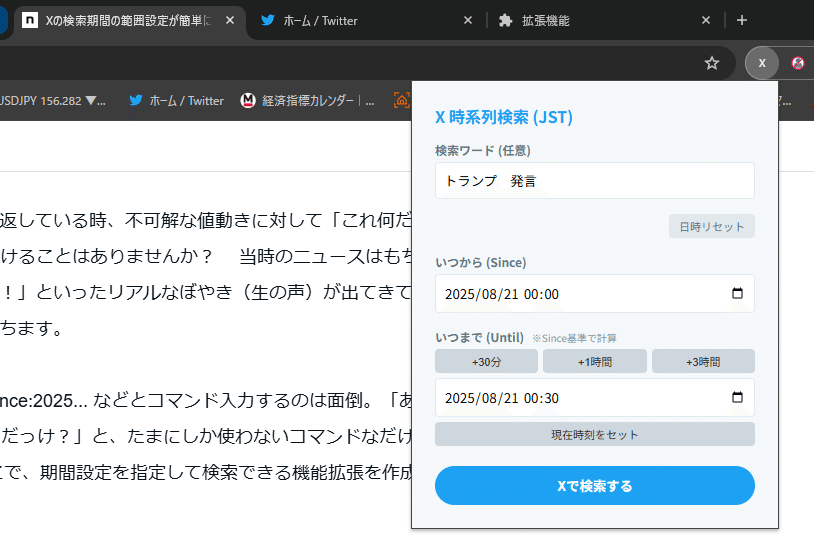Click the orange house bookmark icon
This screenshot has height=538, width=814.
(x=402, y=100)
